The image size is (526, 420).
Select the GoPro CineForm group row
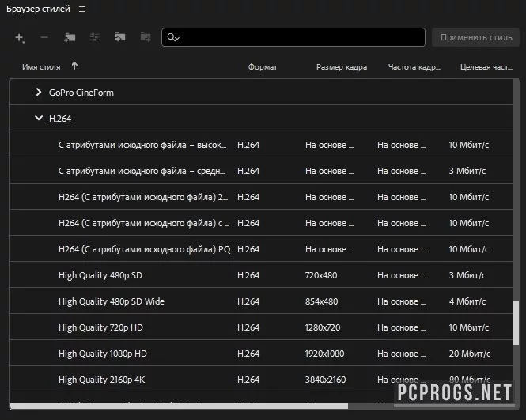[261, 93]
